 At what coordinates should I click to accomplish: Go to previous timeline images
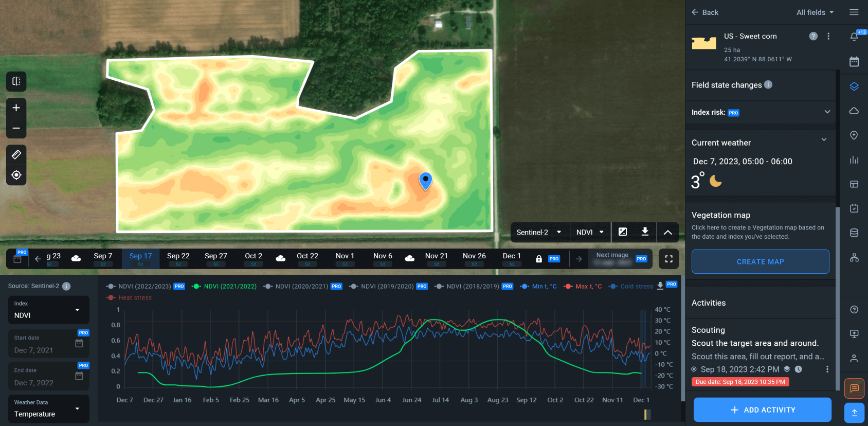point(38,259)
